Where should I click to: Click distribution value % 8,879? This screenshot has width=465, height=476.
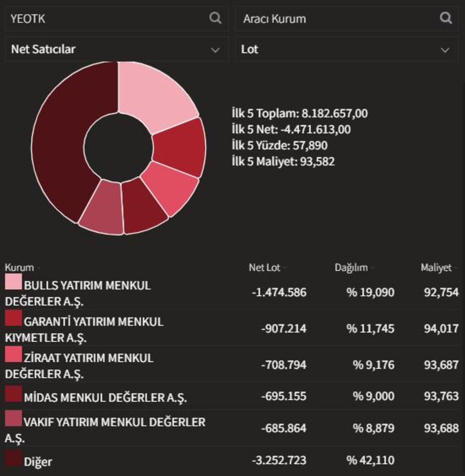[374, 428]
